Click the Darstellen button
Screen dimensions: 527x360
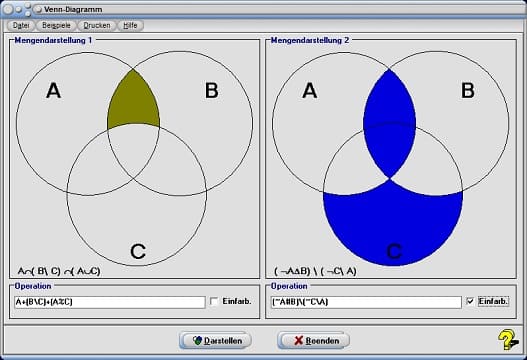(215, 341)
